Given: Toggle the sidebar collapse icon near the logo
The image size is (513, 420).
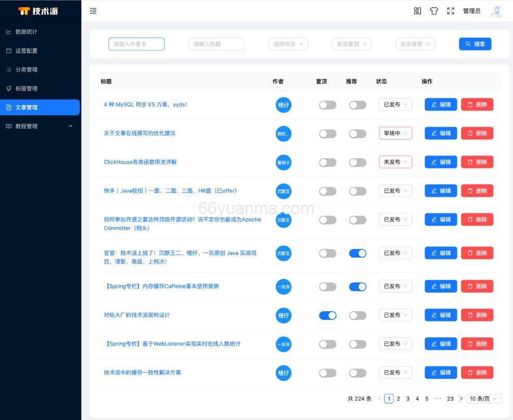Looking at the screenshot, I should pyautogui.click(x=93, y=10).
